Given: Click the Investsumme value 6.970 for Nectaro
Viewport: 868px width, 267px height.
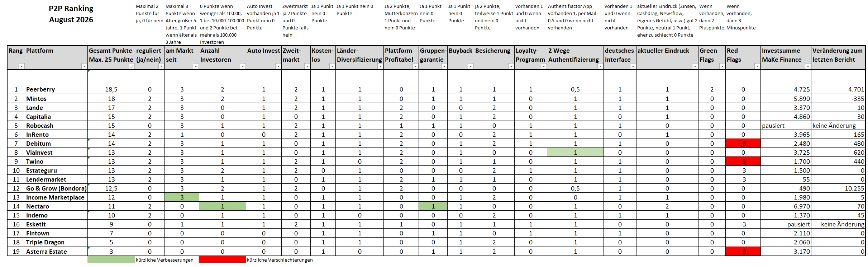Looking at the screenshot, I should 802,206.
